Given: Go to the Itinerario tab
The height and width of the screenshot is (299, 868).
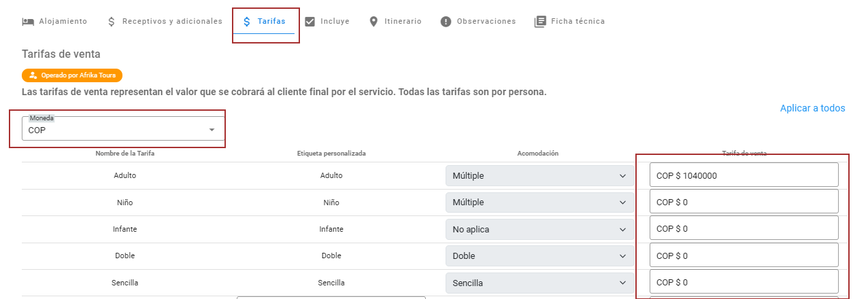Looking at the screenshot, I should (x=403, y=22).
